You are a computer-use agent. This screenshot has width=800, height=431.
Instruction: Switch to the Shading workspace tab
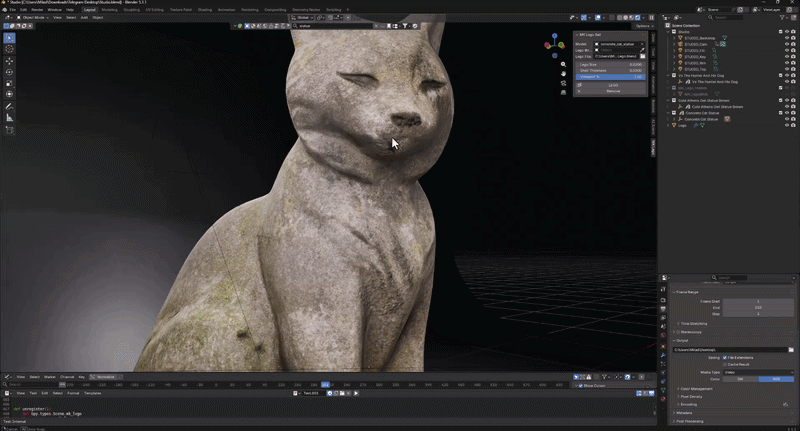205,10
